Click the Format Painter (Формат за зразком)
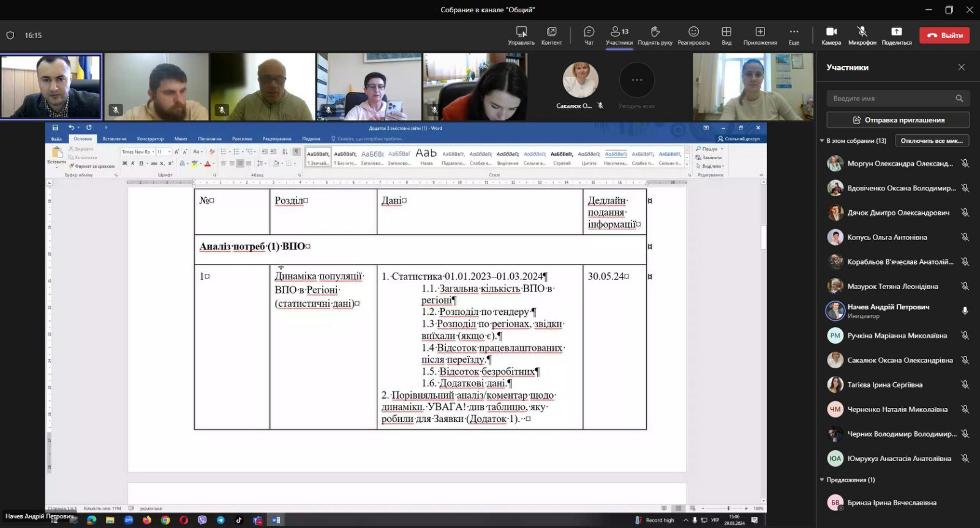 click(x=92, y=166)
